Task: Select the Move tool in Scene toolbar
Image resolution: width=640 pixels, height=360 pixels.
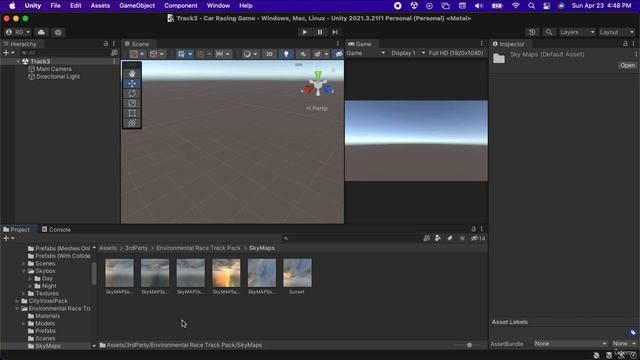Action: click(x=132, y=84)
